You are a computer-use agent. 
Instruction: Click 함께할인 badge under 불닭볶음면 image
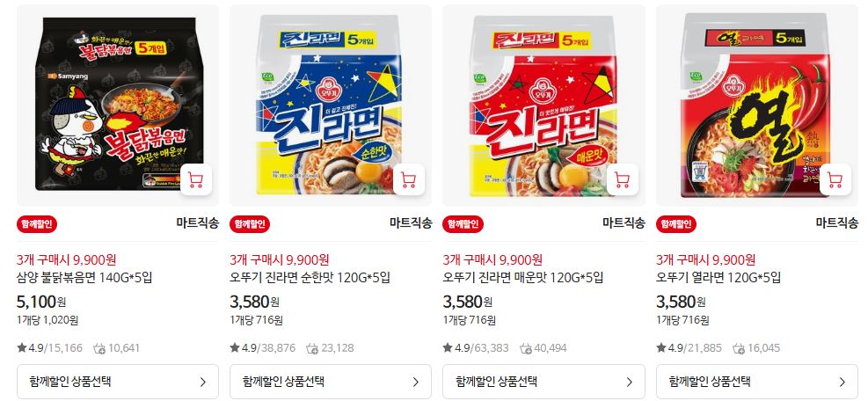coord(37,223)
